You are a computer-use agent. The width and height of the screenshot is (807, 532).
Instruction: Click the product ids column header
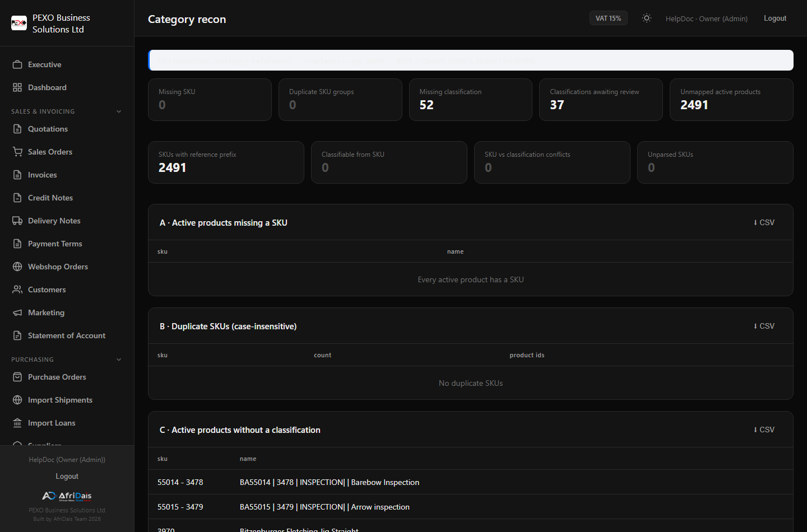527,355
